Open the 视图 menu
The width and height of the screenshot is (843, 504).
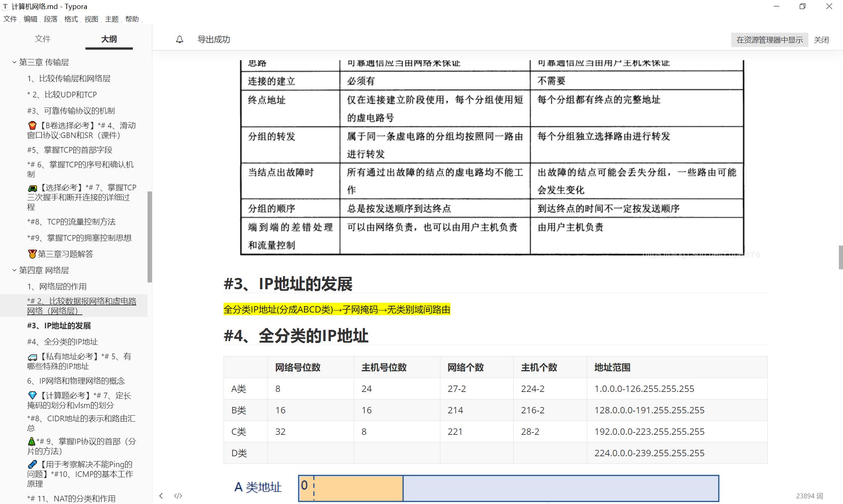[x=91, y=19]
